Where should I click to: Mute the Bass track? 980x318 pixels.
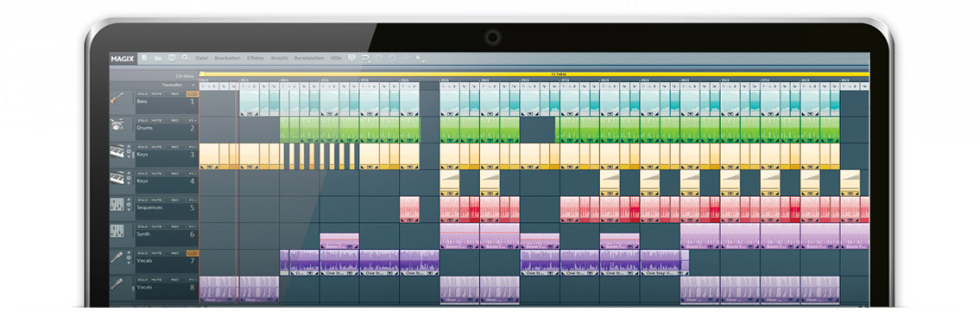tap(156, 94)
